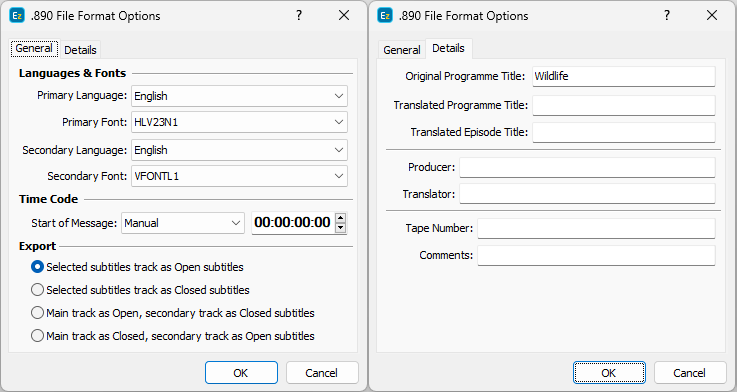Open the Start of Message Manual dropdown
Screen dimensions: 737x392
pos(183,223)
